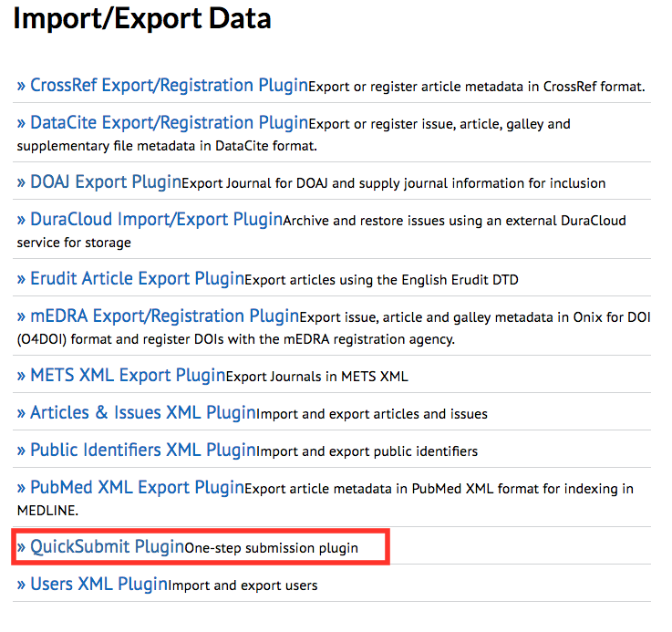Open the DuraCloud Import/Export Plugin link
Image resolution: width=672 pixels, height=632 pixels.
click(x=156, y=220)
